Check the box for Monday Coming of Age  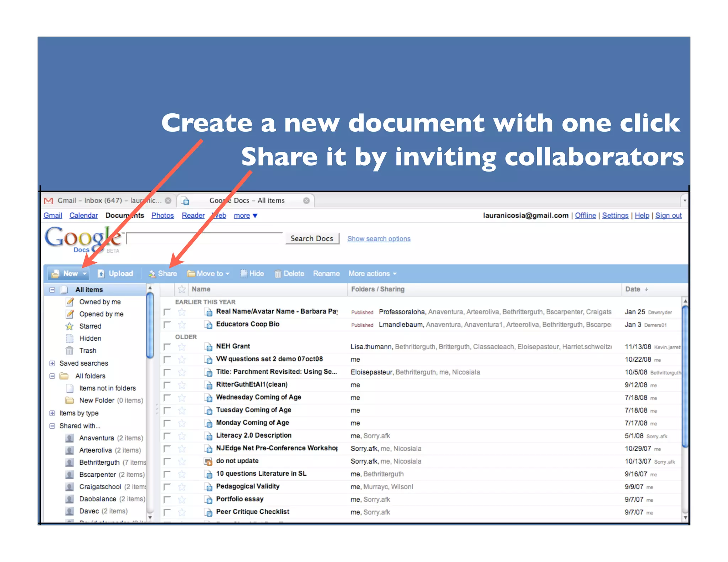167,423
